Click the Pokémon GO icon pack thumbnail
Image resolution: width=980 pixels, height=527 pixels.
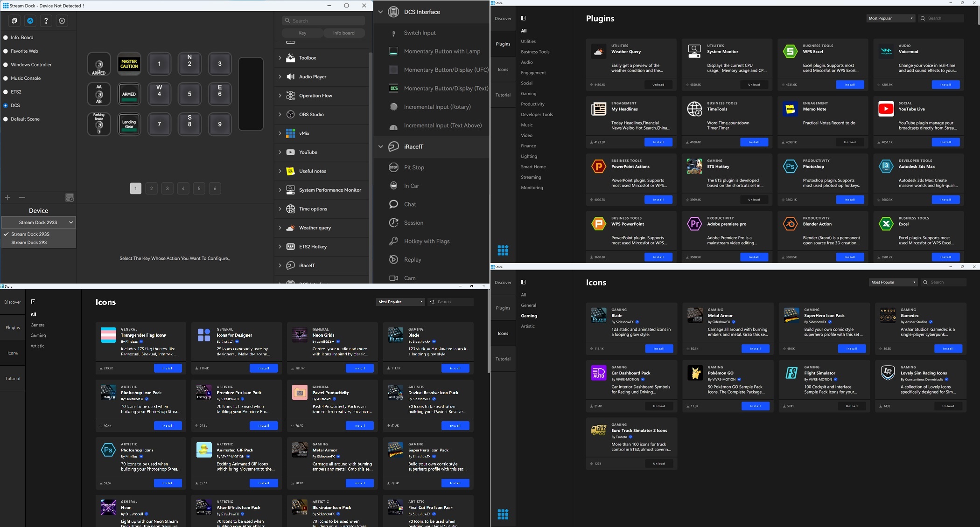click(x=695, y=373)
